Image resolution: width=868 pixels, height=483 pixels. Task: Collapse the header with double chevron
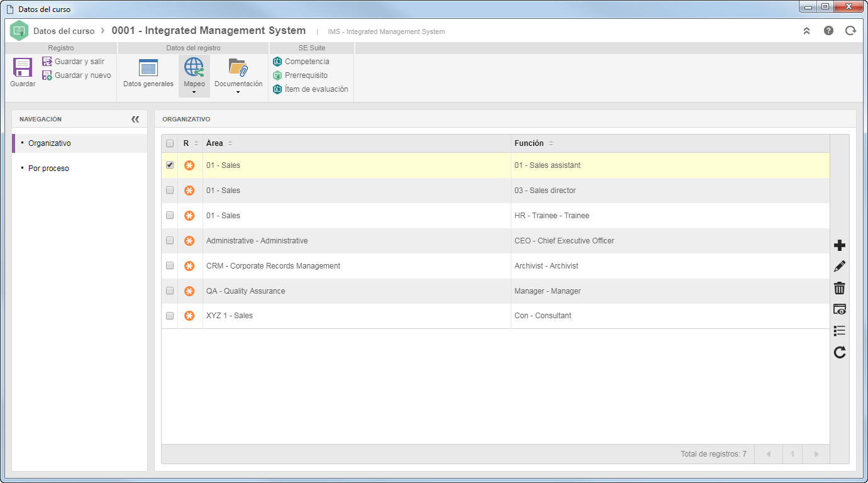pos(806,31)
